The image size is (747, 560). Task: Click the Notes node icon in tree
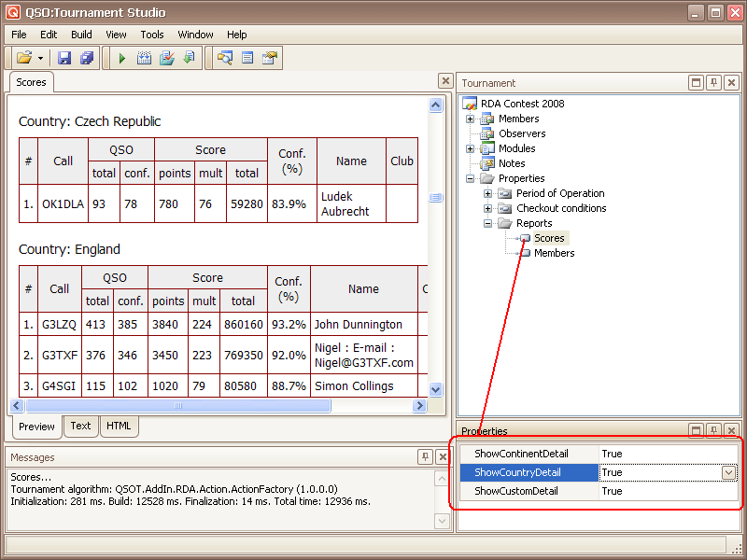pyautogui.click(x=487, y=163)
